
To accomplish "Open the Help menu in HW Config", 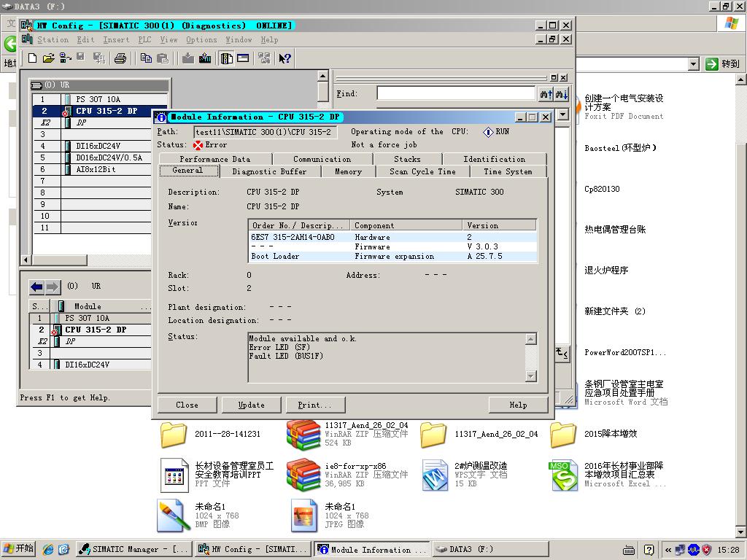I will coord(270,40).
